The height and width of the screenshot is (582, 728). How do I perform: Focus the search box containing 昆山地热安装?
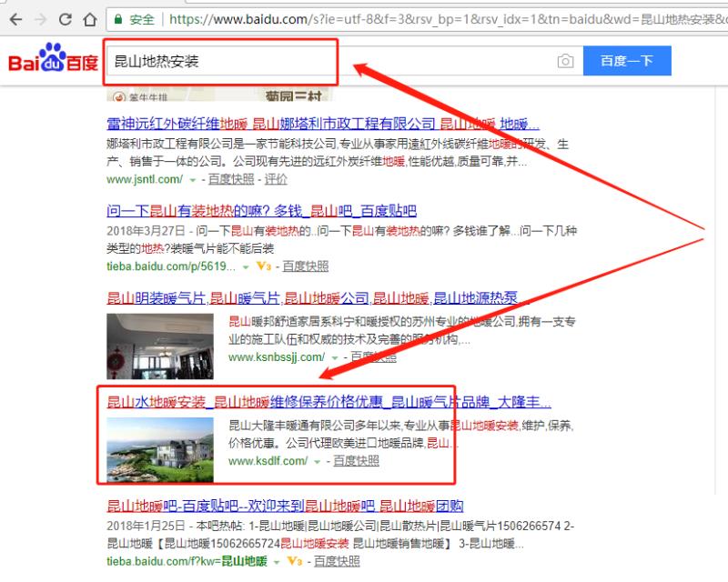point(328,62)
